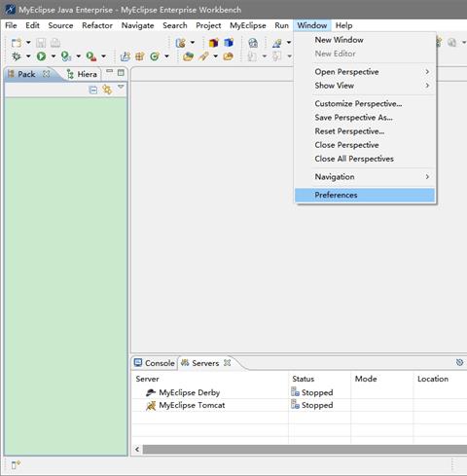Open the Package Explorer view menu triangle
The width and height of the screenshot is (467, 476).
point(121,87)
